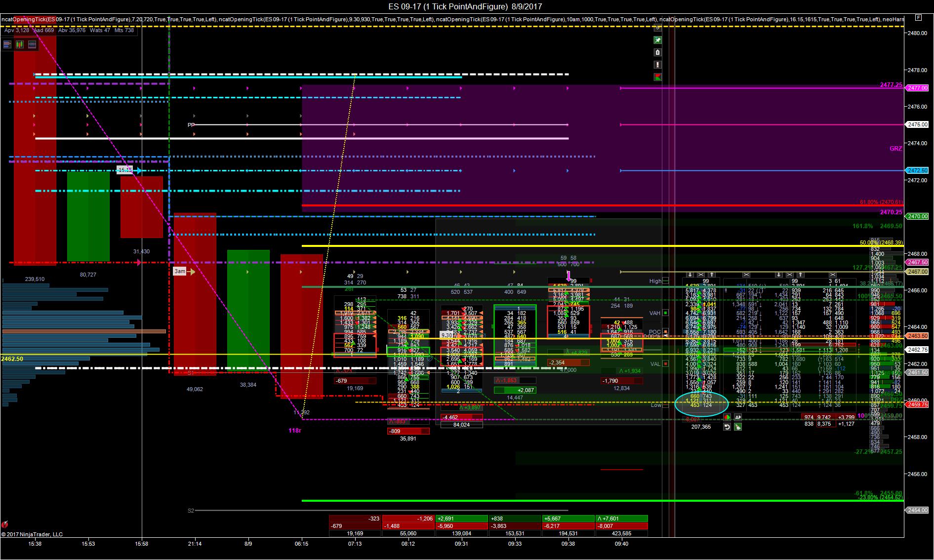Click the 2477.00 price marker on axis

[x=918, y=88]
